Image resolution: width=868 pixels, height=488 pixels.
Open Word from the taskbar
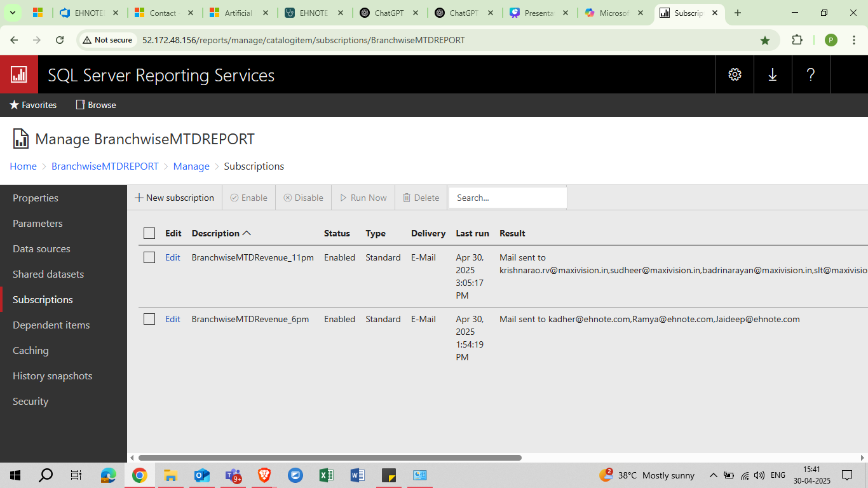[357, 475]
